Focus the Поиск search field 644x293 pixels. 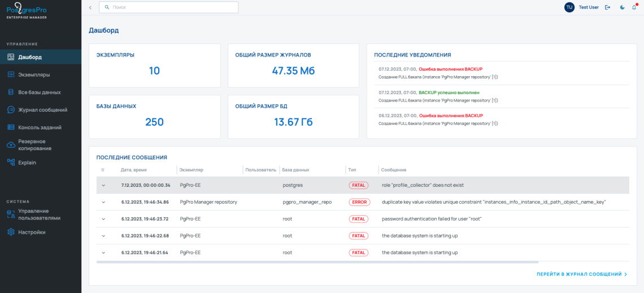click(x=169, y=7)
